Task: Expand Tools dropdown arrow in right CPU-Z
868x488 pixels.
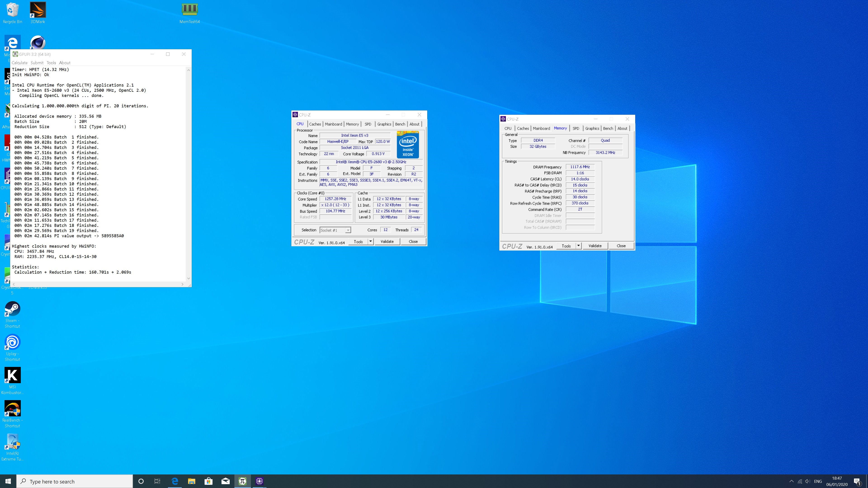Action: tap(578, 246)
